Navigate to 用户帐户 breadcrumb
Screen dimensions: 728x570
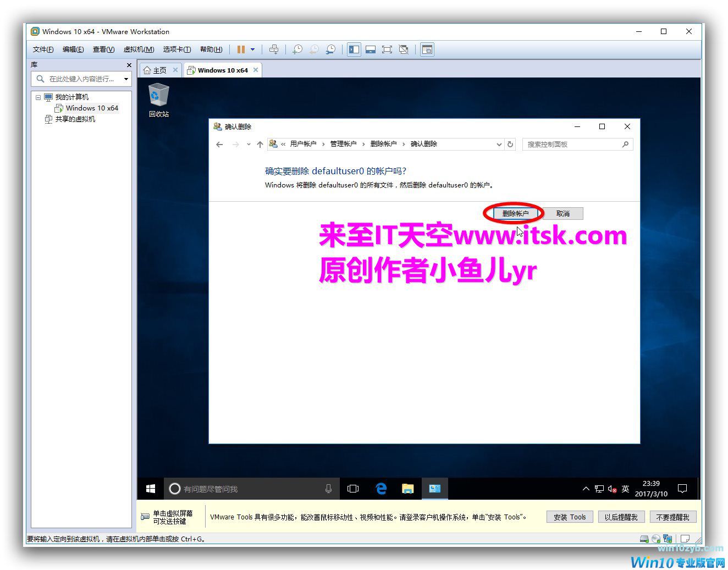click(304, 144)
